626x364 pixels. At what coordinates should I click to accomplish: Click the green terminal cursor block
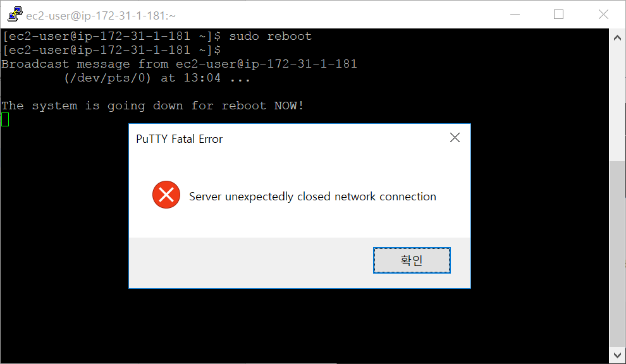5,119
